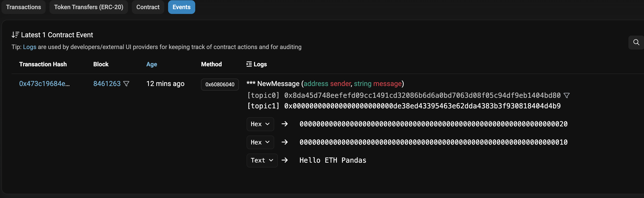Image resolution: width=644 pixels, height=198 pixels.
Task: Click the arrow next to first Hex dropdown
Action: coord(285,124)
